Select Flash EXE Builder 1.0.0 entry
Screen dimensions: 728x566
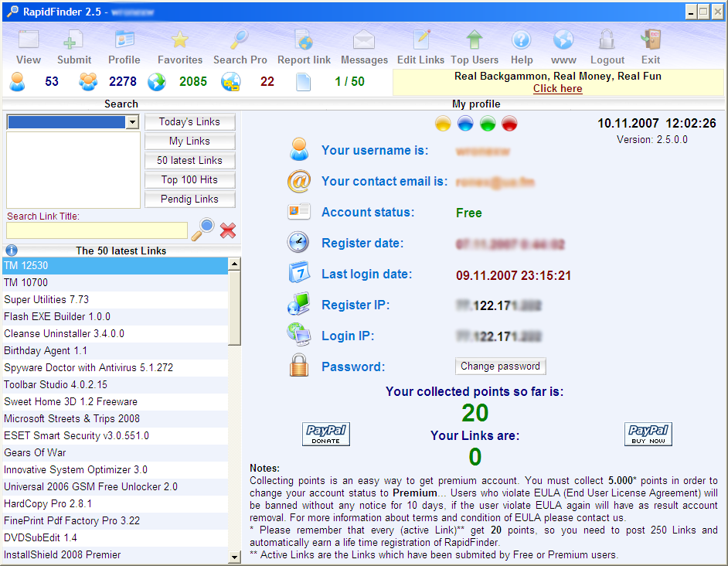pos(115,316)
